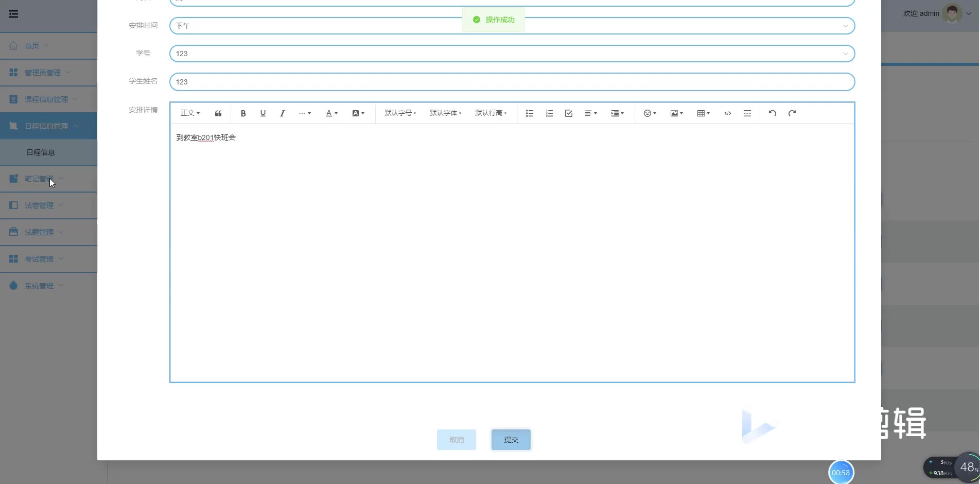
Task: Expand 系统管理 sidebar menu
Action: 48,286
